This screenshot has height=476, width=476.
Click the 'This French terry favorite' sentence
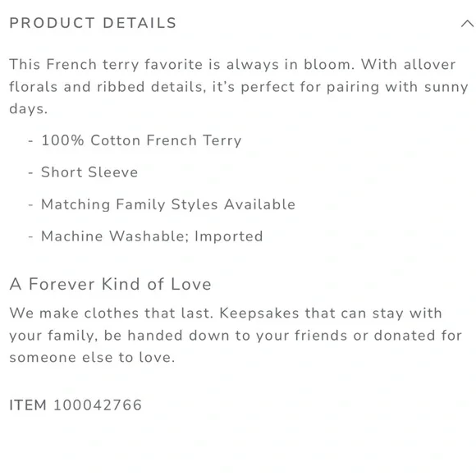[182, 65]
